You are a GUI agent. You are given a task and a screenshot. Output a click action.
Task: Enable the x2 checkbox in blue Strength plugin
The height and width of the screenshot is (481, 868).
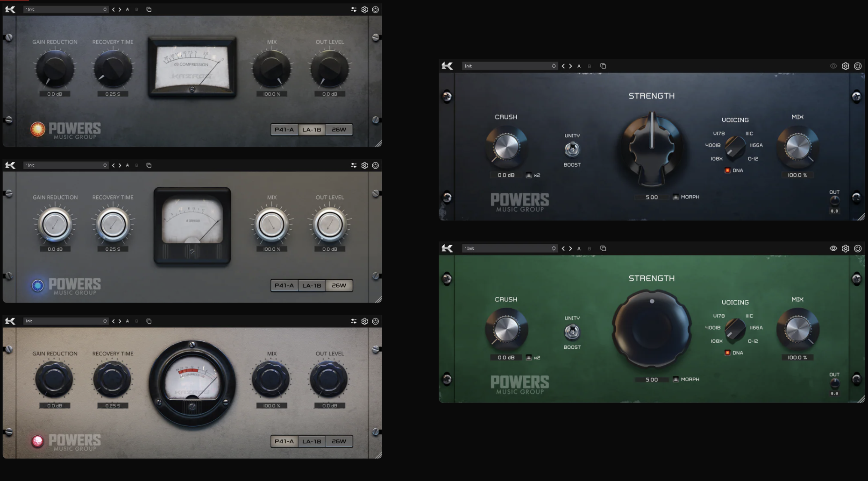(529, 176)
